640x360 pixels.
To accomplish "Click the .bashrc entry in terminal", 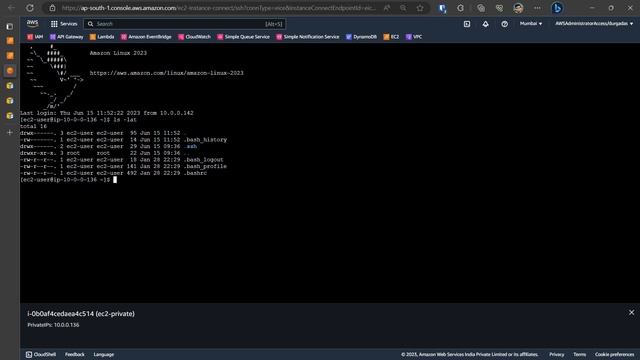I will [x=195, y=173].
